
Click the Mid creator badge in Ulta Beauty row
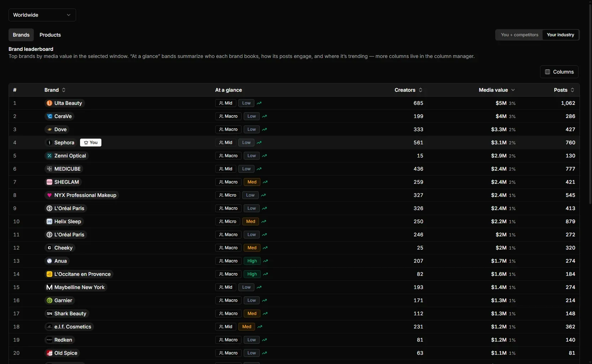point(226,103)
